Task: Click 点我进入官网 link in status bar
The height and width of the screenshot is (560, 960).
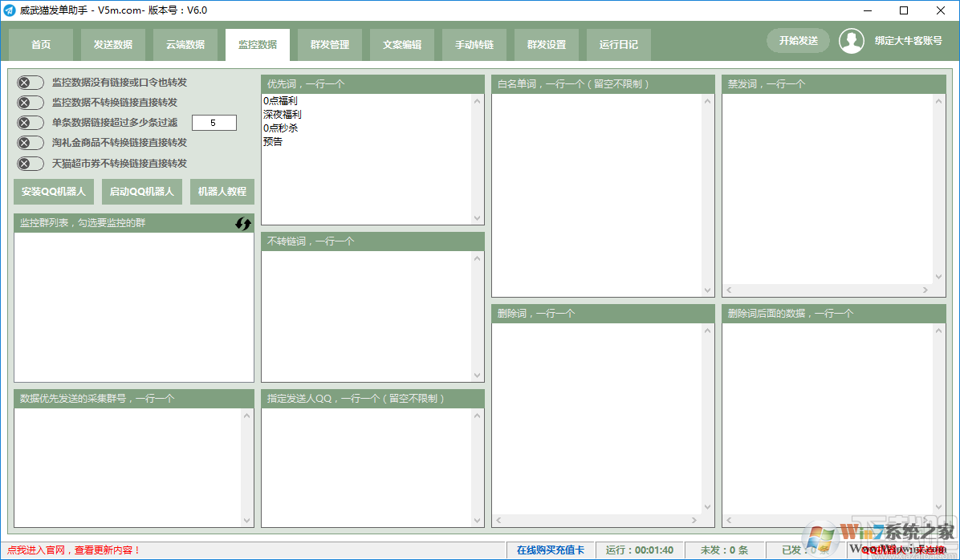Action: [74, 550]
